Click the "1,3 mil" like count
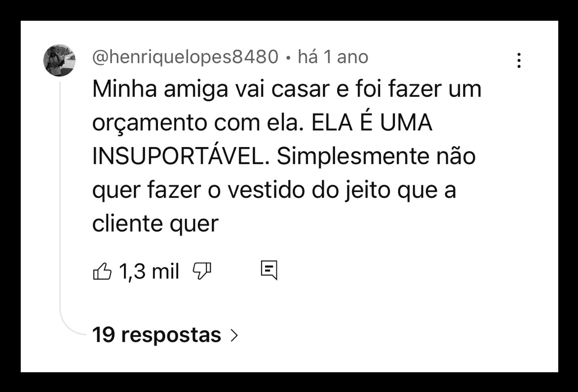 tap(149, 271)
